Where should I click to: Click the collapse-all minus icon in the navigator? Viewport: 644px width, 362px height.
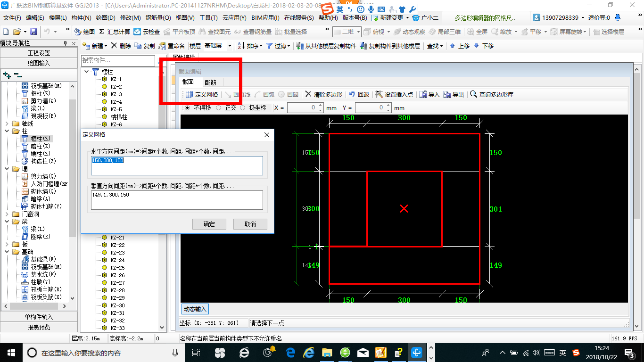(x=17, y=74)
